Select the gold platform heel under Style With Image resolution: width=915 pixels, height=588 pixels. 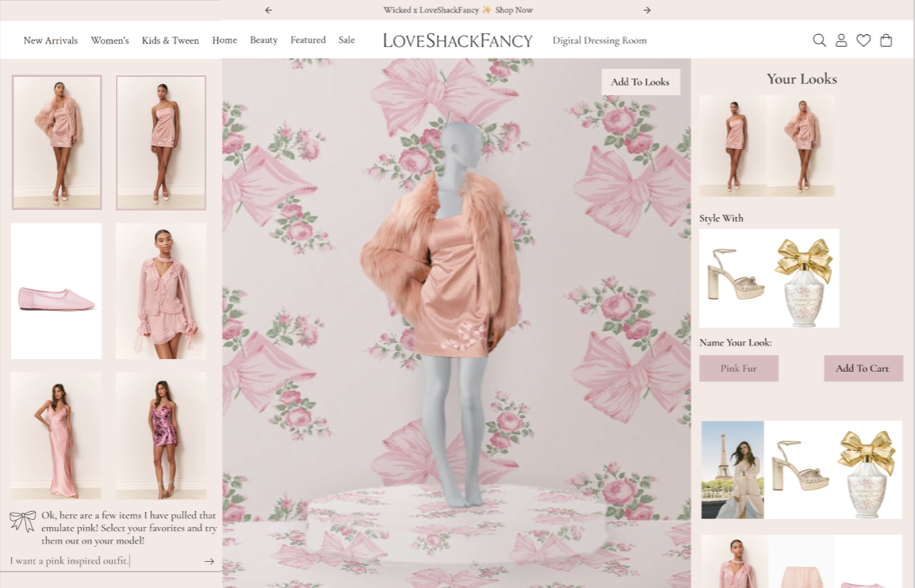735,274
